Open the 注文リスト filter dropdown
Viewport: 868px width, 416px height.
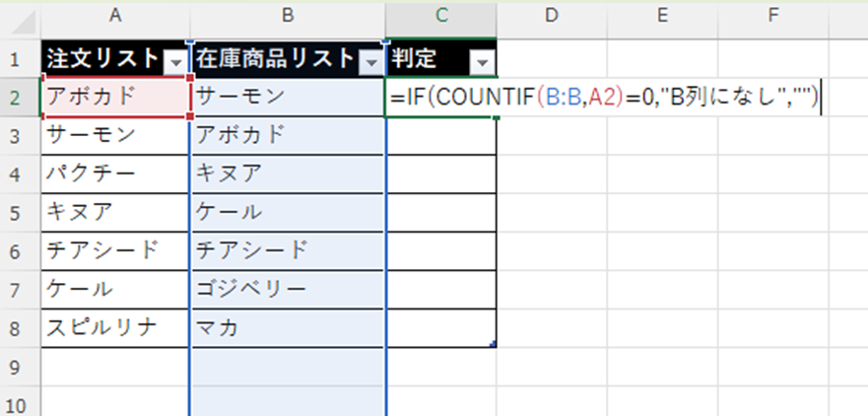coord(175,62)
